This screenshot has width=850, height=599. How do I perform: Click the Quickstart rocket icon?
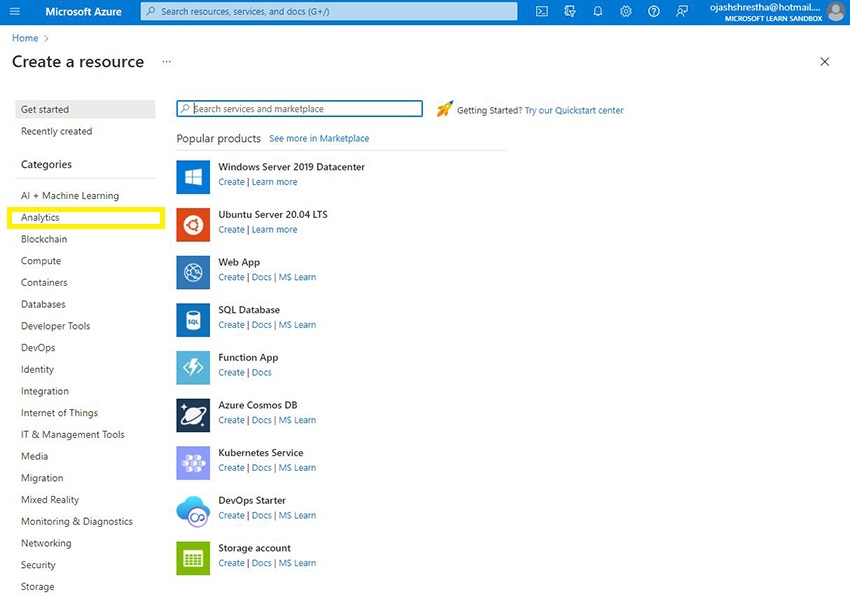(x=445, y=109)
